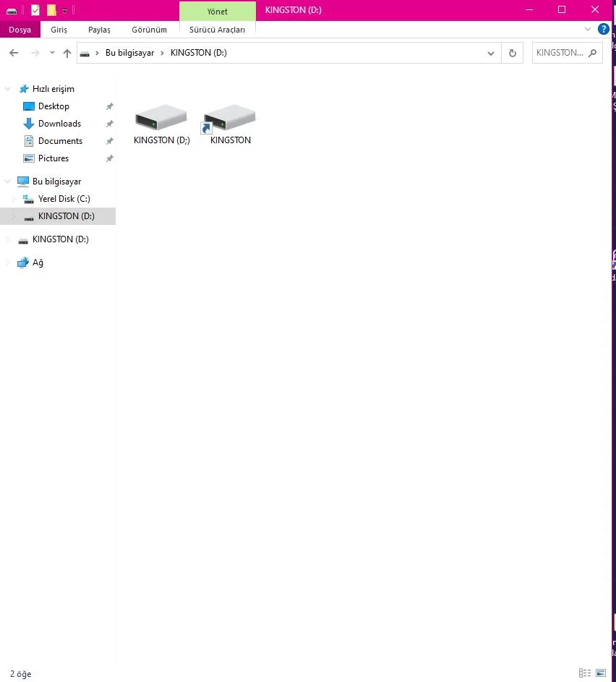
Task: Expand the chevron after Bu bilgisayar in path
Action: pyautogui.click(x=162, y=53)
